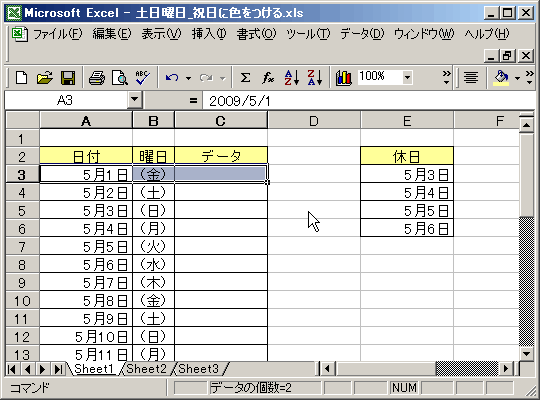Select the データ header cell
540x400 pixels.
click(221, 156)
